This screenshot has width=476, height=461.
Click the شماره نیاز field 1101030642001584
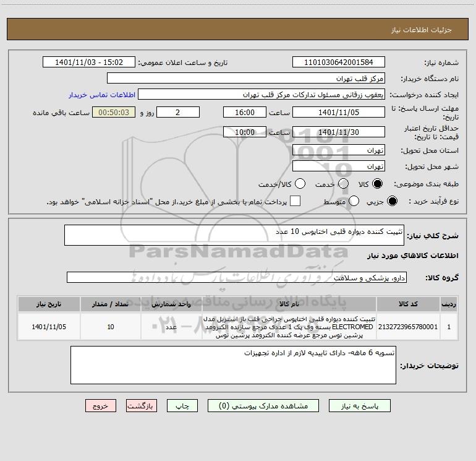click(339, 62)
